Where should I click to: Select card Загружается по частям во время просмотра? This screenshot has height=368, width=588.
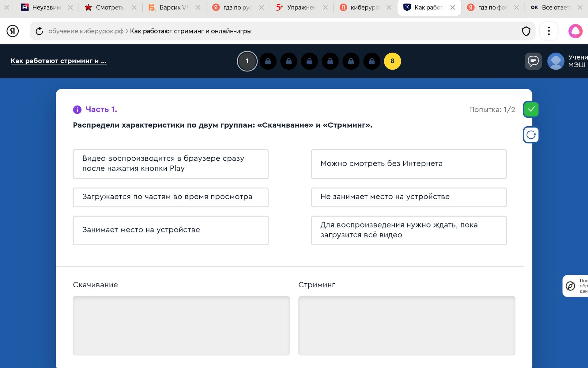(x=171, y=197)
